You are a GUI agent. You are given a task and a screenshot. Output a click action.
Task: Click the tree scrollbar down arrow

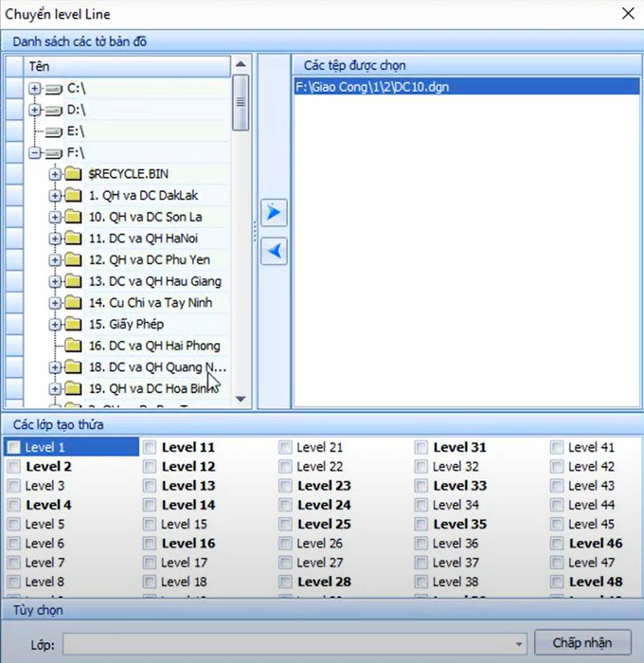[x=240, y=398]
